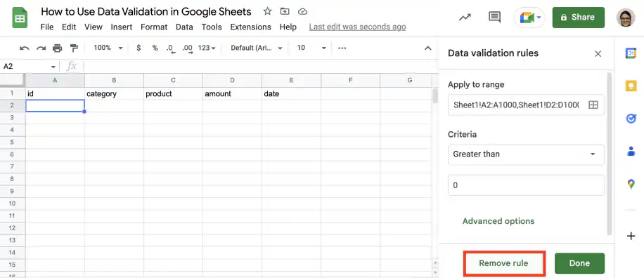The height and width of the screenshot is (278, 644).
Task: Select the 'amount' cell
Action: pyautogui.click(x=233, y=93)
